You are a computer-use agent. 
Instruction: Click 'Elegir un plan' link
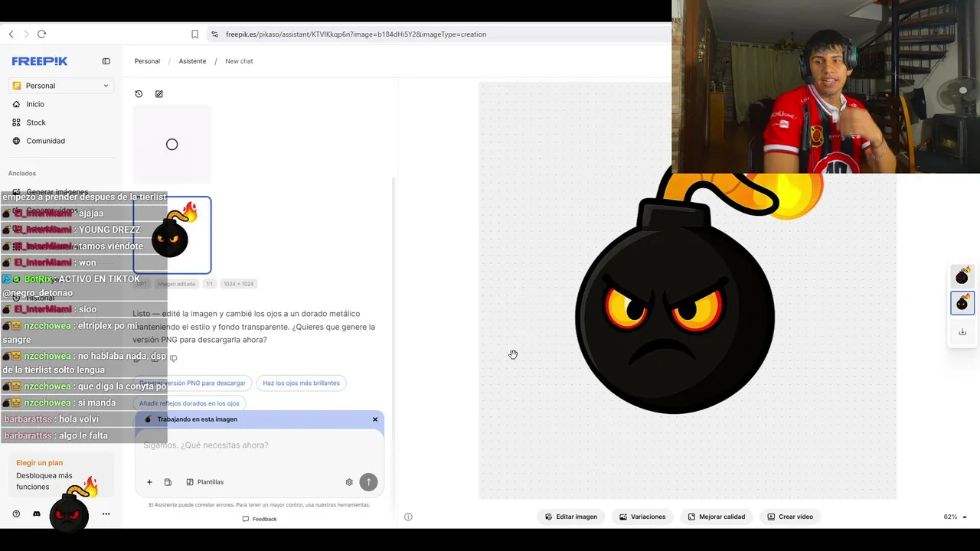point(39,463)
